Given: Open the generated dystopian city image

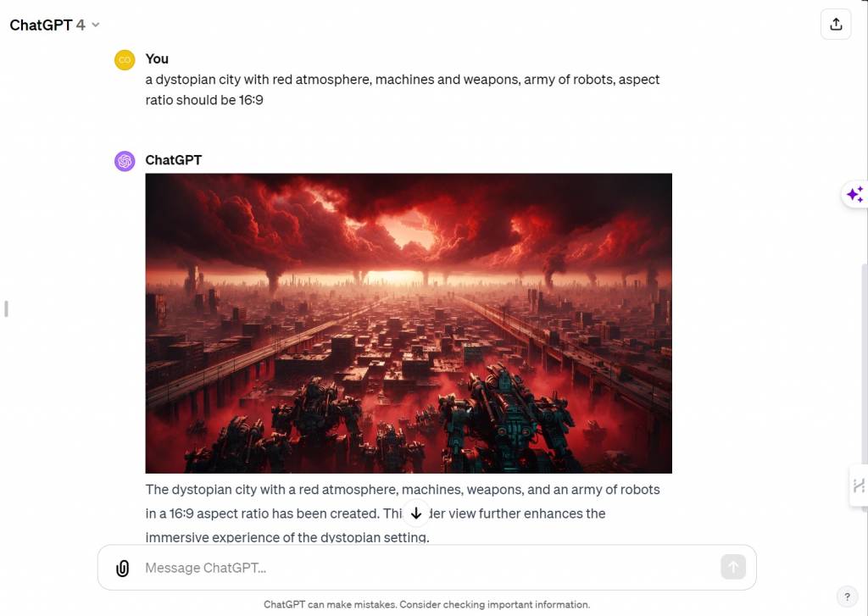Looking at the screenshot, I should point(409,323).
